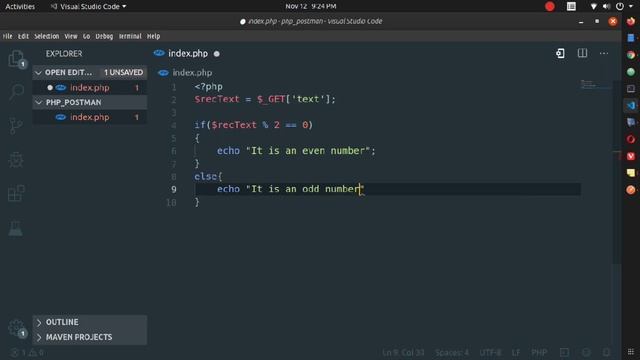Launch Opera from the dock
Viewport: 640px width, 360px height.
[631, 139]
